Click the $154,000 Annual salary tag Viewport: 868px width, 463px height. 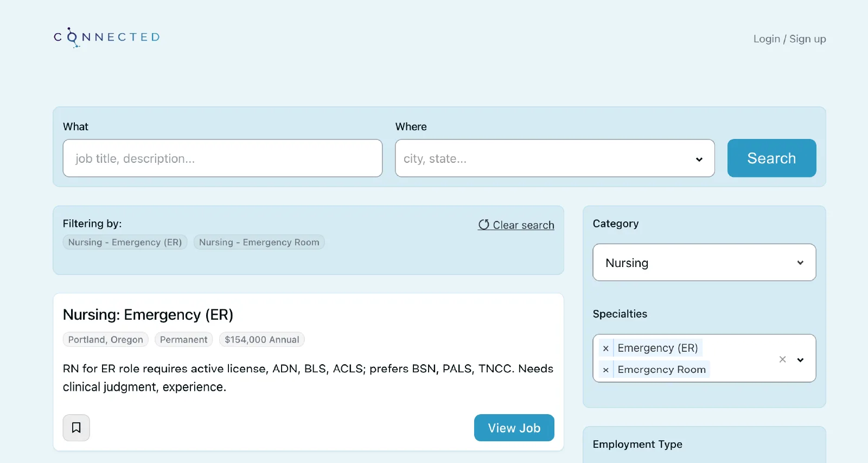(261, 340)
